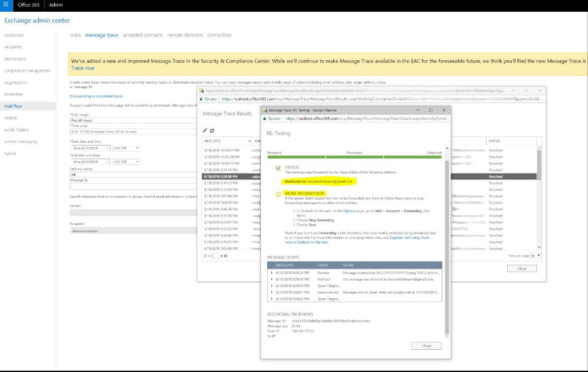The image size is (588, 372).
Task: Expand the Redirect message event row
Action: coord(272,279)
